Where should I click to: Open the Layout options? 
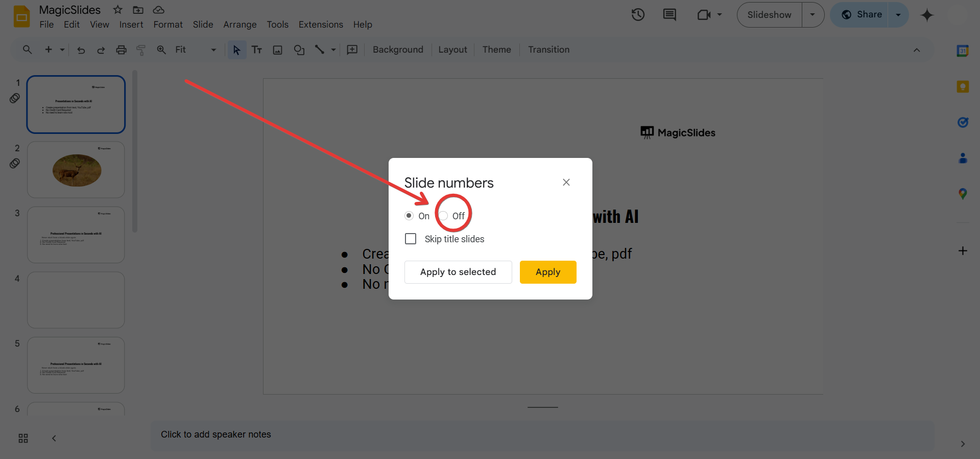[x=452, y=50]
